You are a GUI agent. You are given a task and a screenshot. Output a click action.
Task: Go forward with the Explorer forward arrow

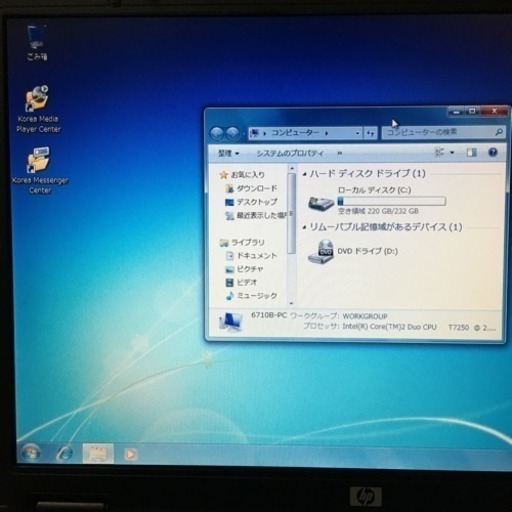coord(233,133)
